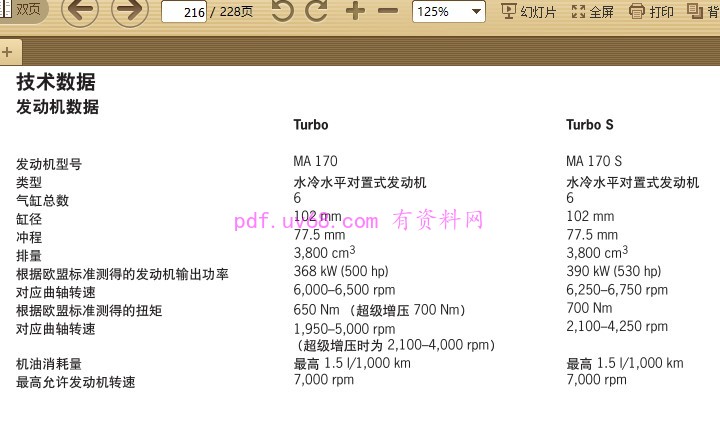
Task: Zoom out with the minus icon
Action: (388, 11)
